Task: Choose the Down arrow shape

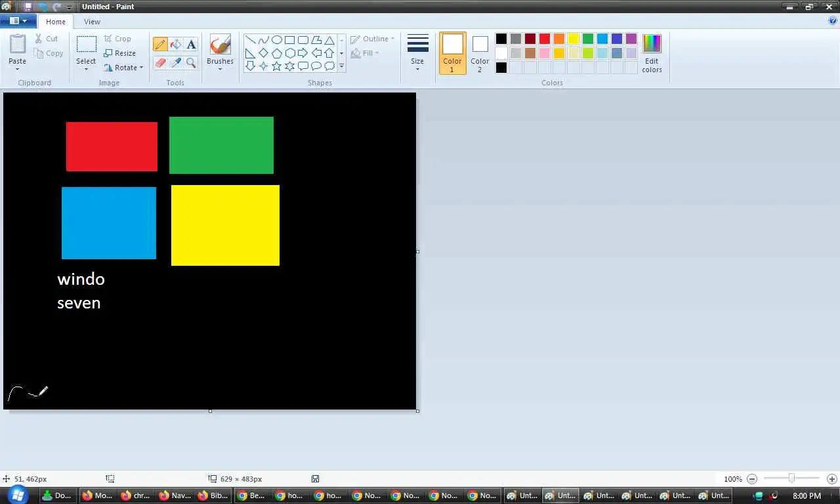Action: pyautogui.click(x=250, y=66)
